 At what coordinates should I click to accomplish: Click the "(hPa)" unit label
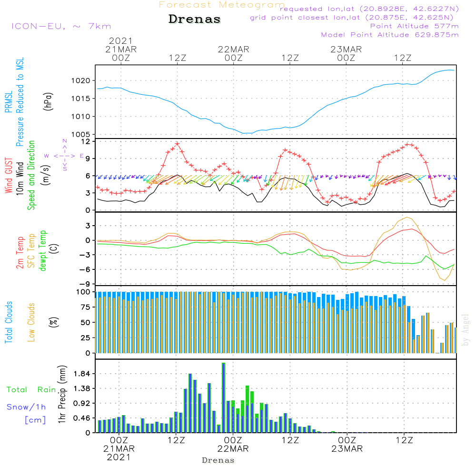48,101
